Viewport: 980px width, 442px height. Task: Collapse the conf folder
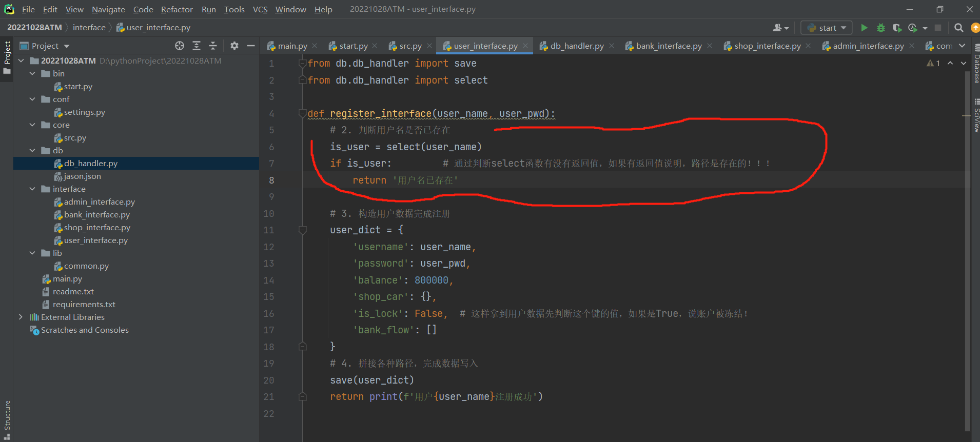pos(32,99)
